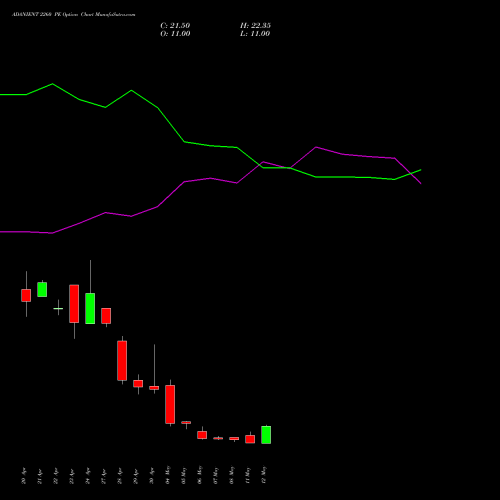Click the 24 Apr date label
The width and height of the screenshot is (500, 500).
point(88,476)
